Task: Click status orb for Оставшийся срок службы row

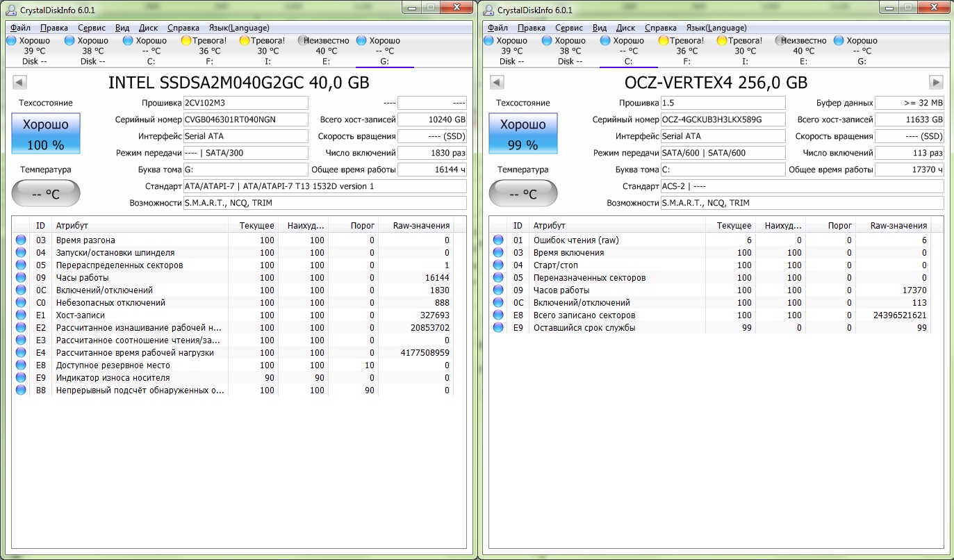Action: tap(498, 328)
